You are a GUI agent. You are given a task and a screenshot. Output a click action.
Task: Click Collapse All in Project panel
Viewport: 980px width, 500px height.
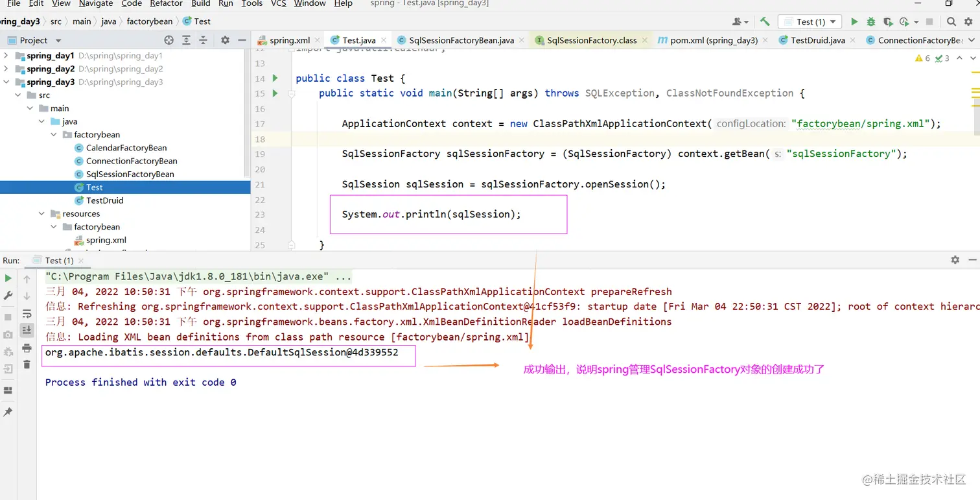pos(204,40)
